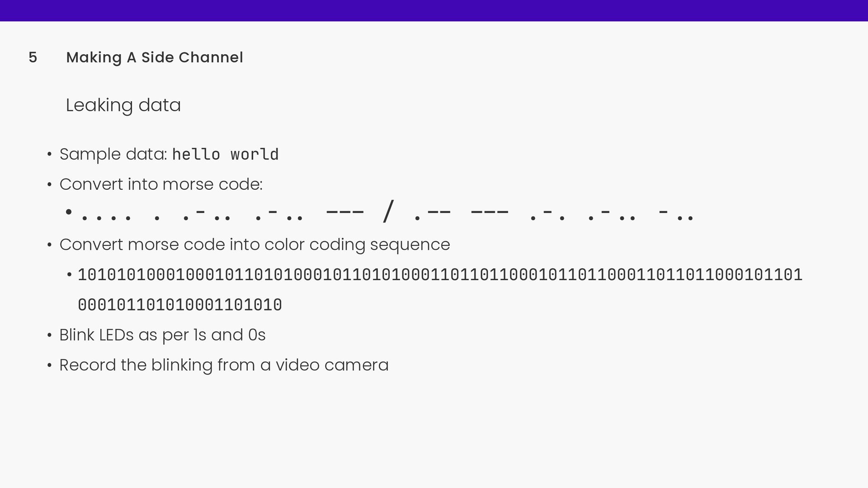Click the morse code sequence line
Viewport: 868px width, 488px height.
387,212
